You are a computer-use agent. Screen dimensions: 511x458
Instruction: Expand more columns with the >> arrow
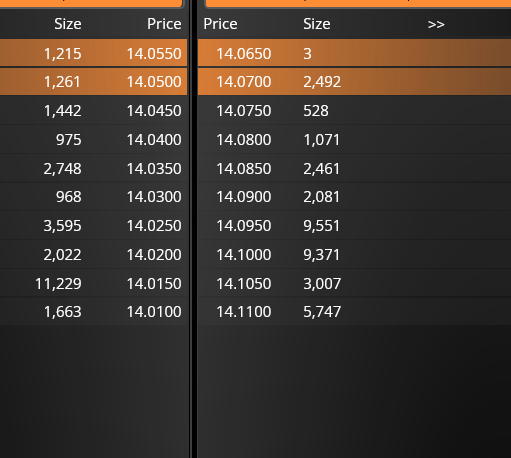(x=436, y=24)
